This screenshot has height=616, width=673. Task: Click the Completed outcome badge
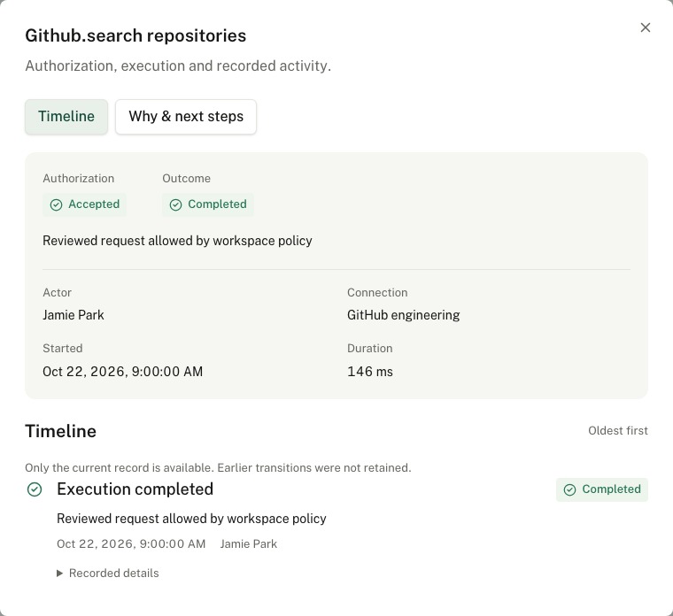pos(208,204)
